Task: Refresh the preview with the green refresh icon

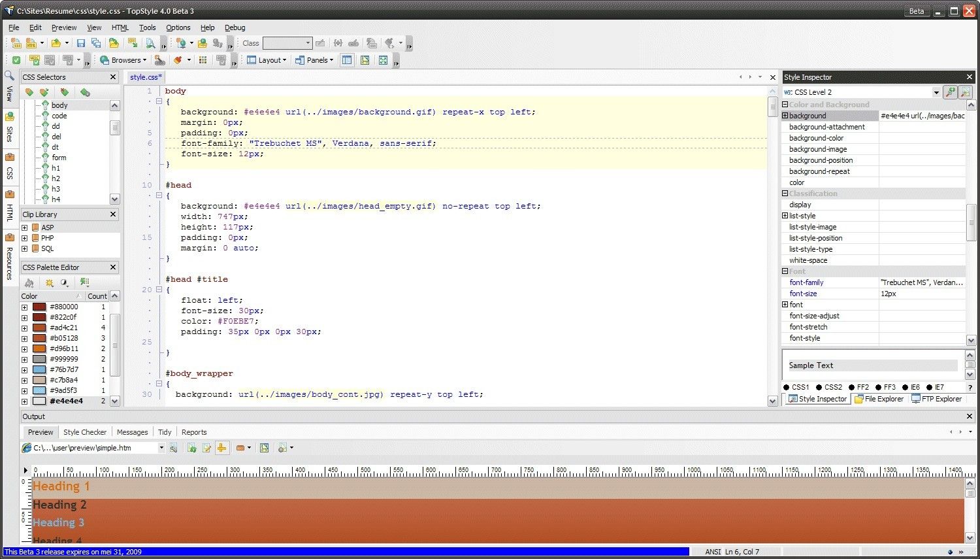Action: pos(192,448)
